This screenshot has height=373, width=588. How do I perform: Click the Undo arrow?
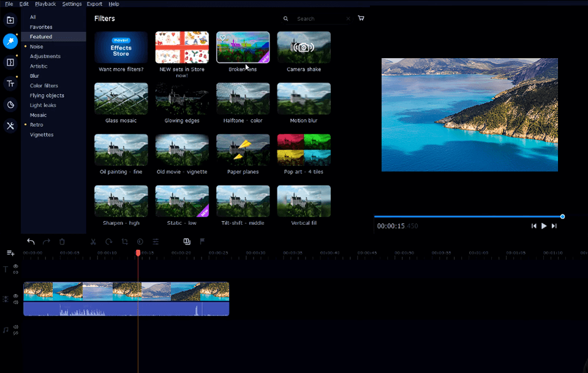pos(31,242)
